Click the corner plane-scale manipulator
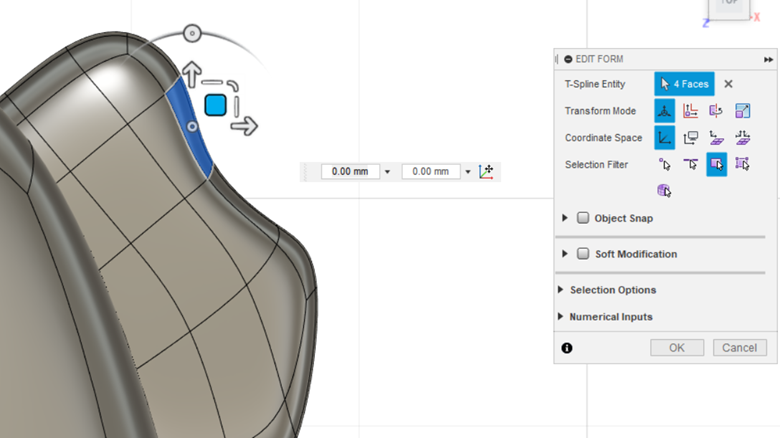Viewport: 780px width, 438px height. tap(233, 86)
